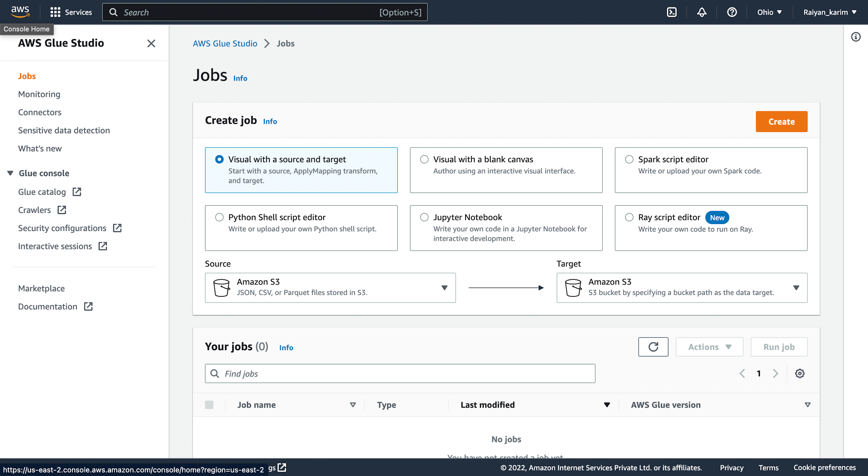Open Info link next to Create job
Viewport: 868px width, 476px height.
click(x=270, y=121)
